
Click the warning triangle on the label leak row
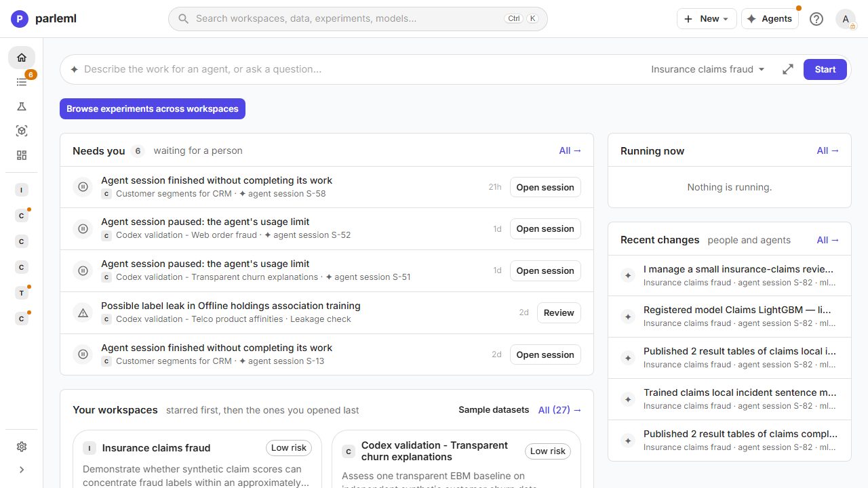coord(83,312)
